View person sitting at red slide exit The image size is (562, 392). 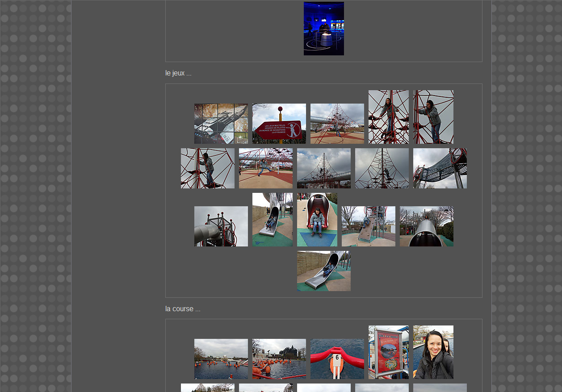tap(317, 220)
